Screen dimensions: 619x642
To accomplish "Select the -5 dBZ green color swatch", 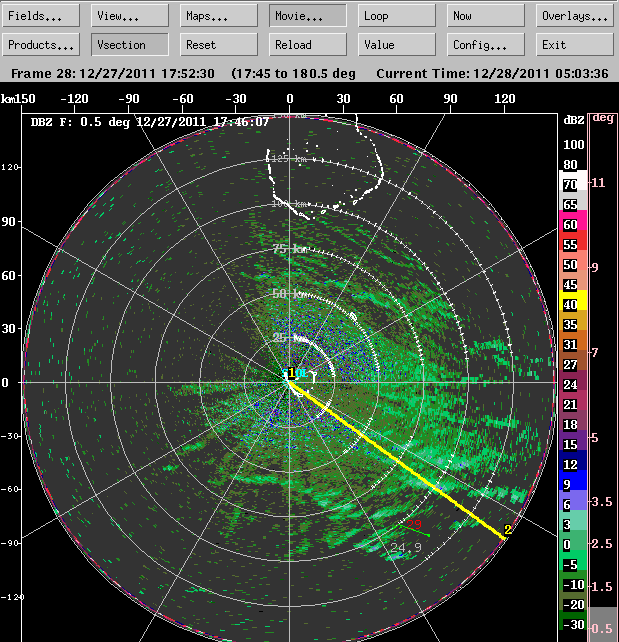I will pyautogui.click(x=573, y=561).
